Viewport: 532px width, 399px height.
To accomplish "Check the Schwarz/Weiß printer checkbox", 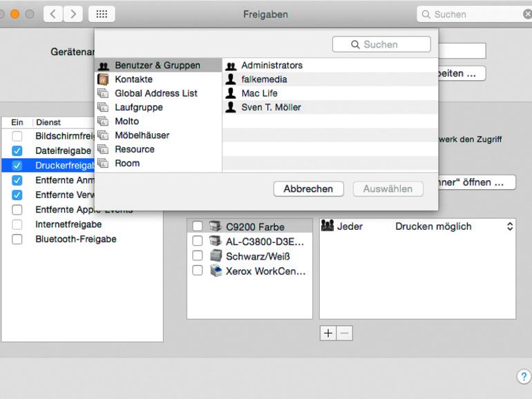I will pyautogui.click(x=198, y=255).
